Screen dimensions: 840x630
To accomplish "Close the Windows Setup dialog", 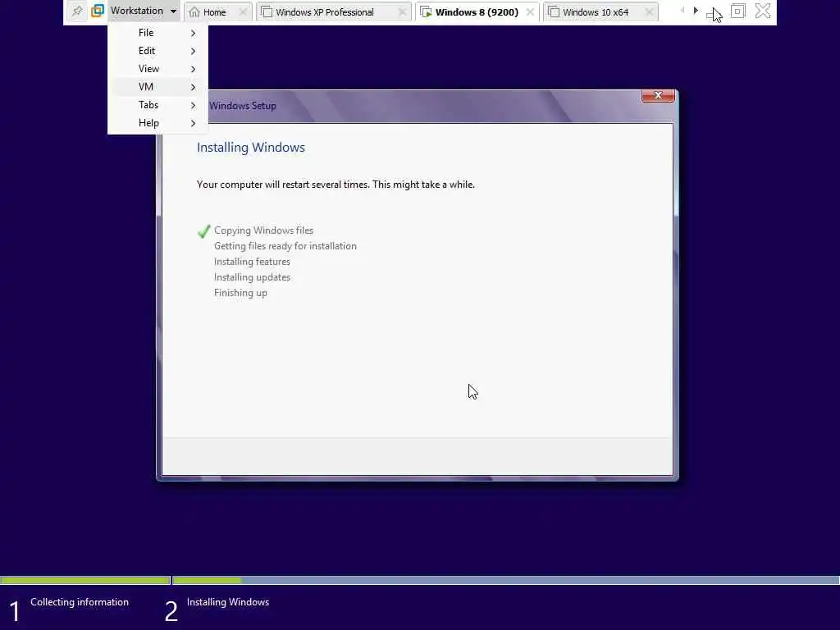I will point(659,95).
